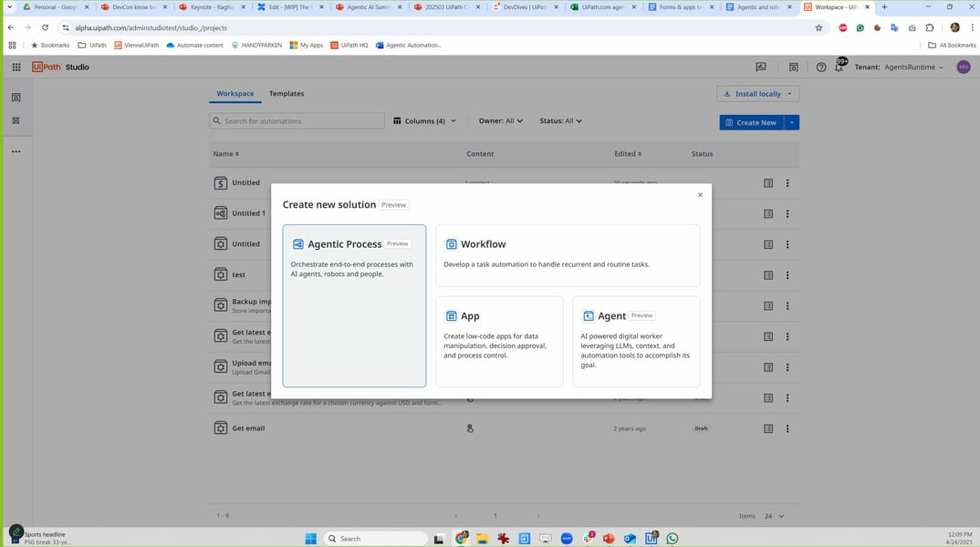The width and height of the screenshot is (980, 547).
Task: Change items per page from 24
Action: (775, 516)
